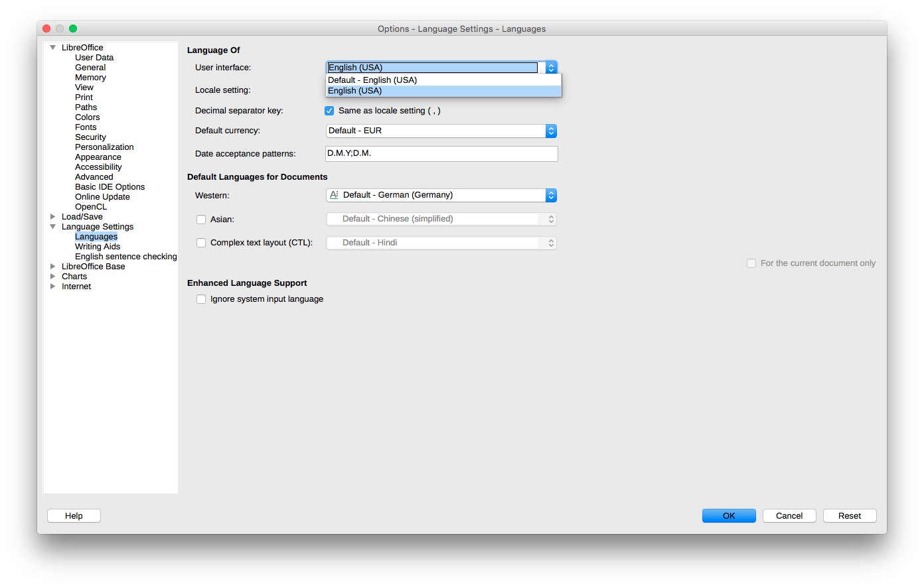
Task: Expand the LibreOffice Base tree node
Action: (x=53, y=267)
